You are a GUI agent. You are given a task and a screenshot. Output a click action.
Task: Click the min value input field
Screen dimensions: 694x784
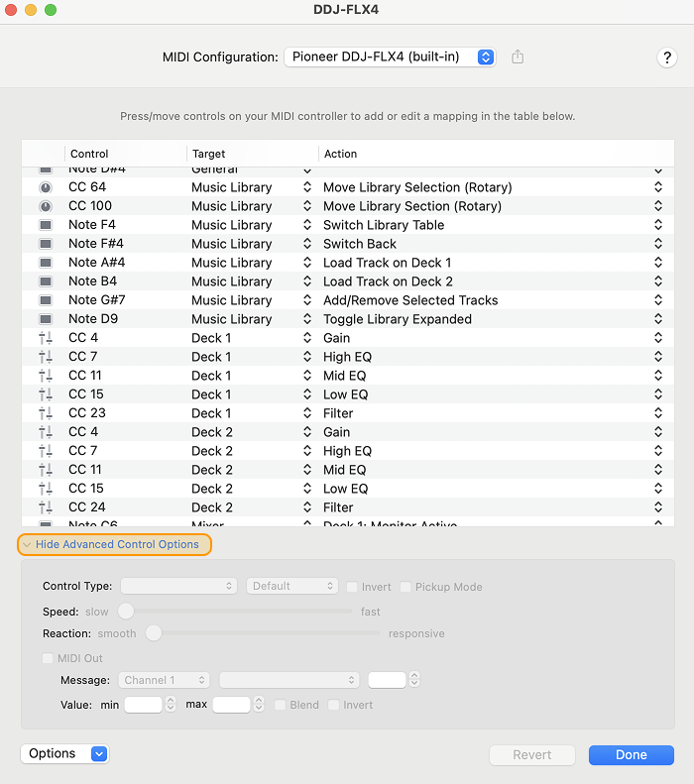143,705
